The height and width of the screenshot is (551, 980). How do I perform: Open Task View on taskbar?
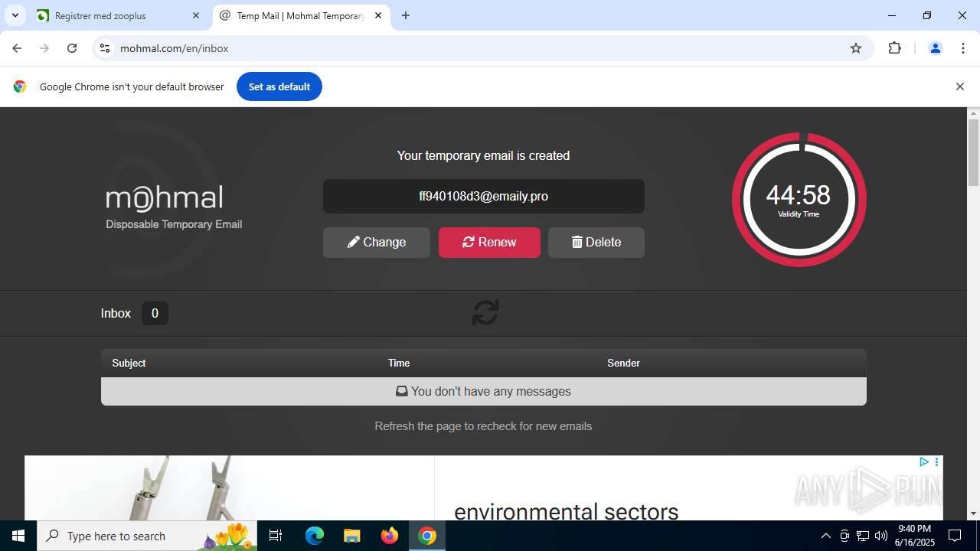tap(276, 536)
